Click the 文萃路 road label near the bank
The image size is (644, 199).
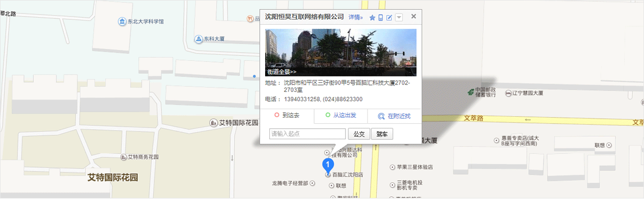click(x=474, y=118)
